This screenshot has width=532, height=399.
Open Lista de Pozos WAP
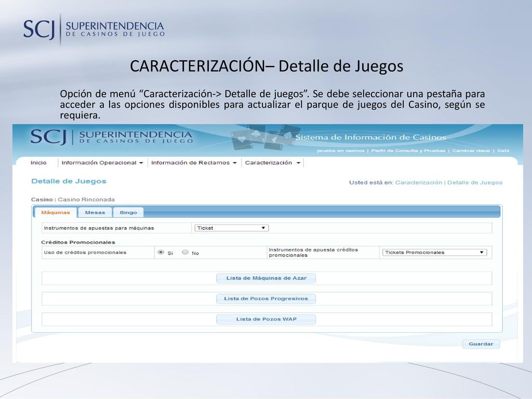click(x=266, y=320)
